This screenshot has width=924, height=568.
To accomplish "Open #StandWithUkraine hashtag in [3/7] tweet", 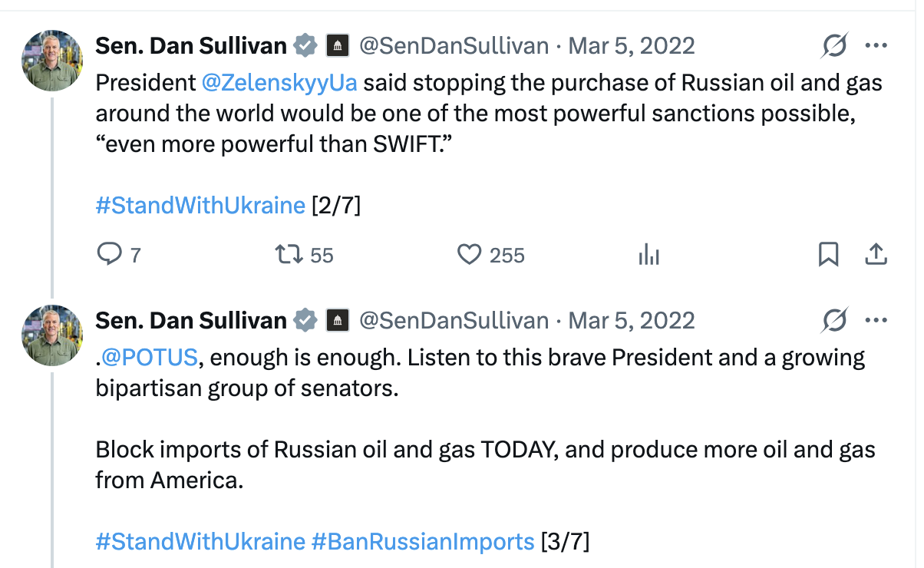I will (200, 541).
